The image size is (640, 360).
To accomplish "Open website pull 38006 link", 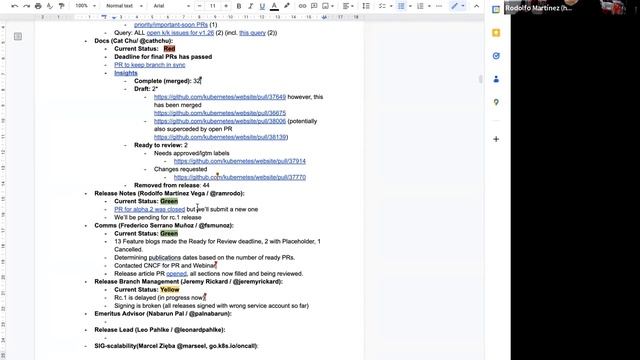I will point(220,121).
